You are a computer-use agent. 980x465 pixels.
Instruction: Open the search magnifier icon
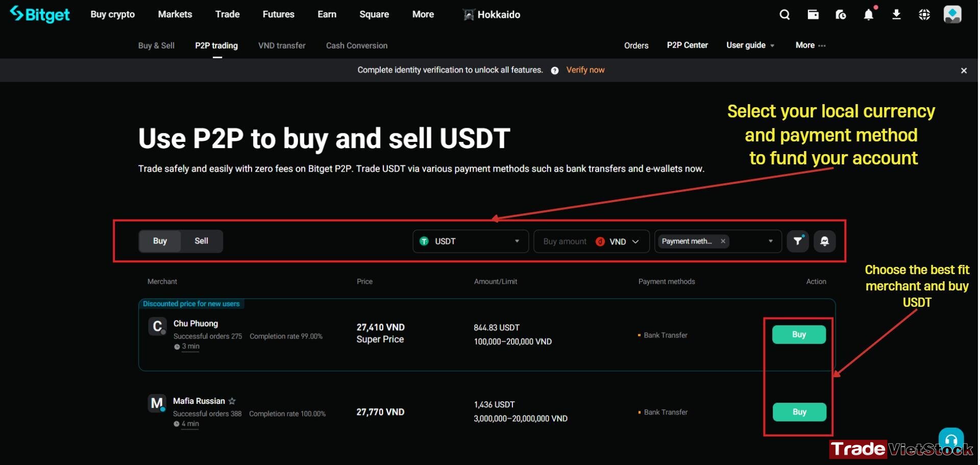785,15
